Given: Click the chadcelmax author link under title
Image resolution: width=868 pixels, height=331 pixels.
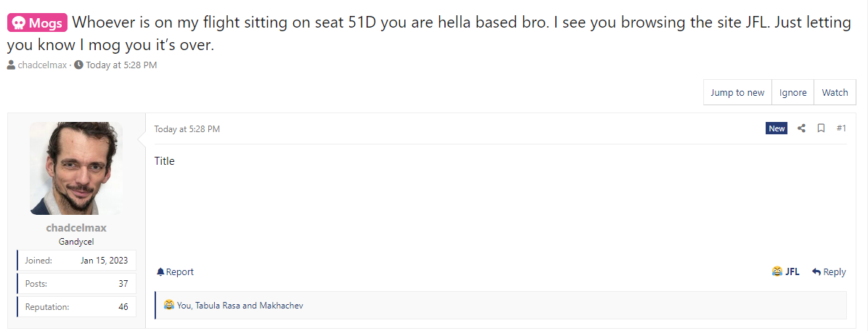Looking at the screenshot, I should click(42, 65).
